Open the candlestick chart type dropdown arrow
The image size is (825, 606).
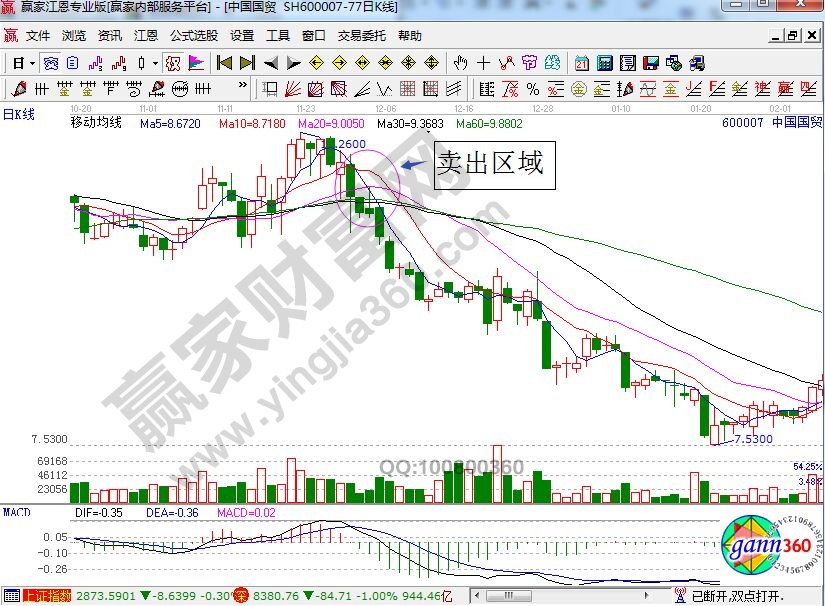[x=155, y=63]
